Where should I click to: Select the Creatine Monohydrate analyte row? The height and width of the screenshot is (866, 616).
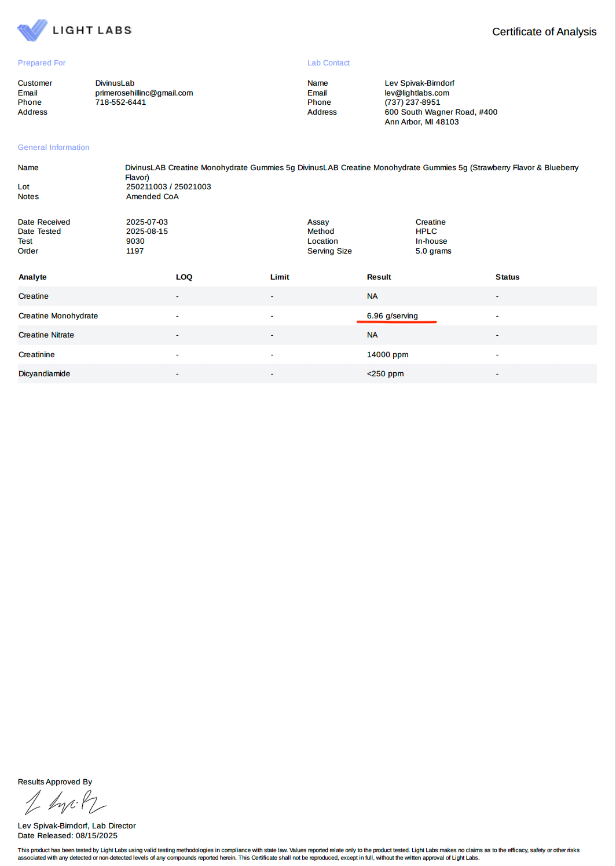(x=58, y=316)
